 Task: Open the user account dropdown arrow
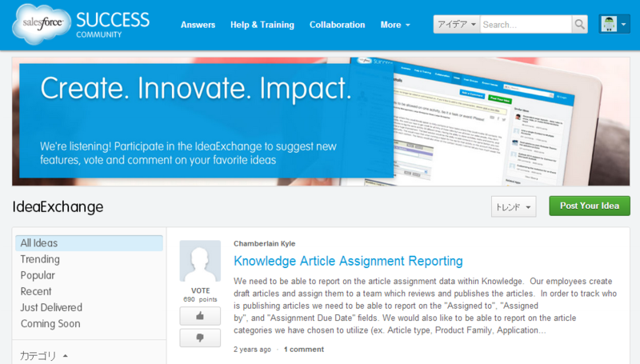click(623, 25)
